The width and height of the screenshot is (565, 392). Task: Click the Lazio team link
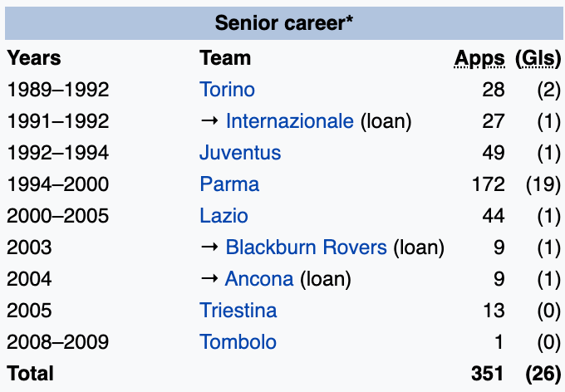click(x=224, y=216)
